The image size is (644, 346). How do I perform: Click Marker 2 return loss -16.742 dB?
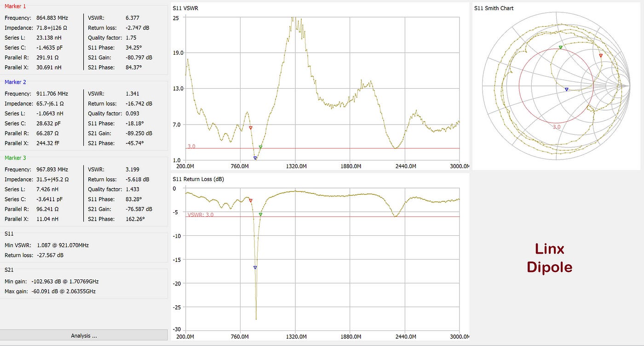pyautogui.click(x=139, y=103)
